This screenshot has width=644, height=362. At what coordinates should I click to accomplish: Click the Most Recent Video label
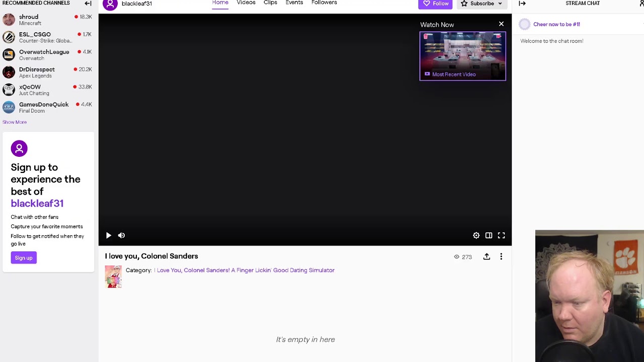pyautogui.click(x=454, y=74)
